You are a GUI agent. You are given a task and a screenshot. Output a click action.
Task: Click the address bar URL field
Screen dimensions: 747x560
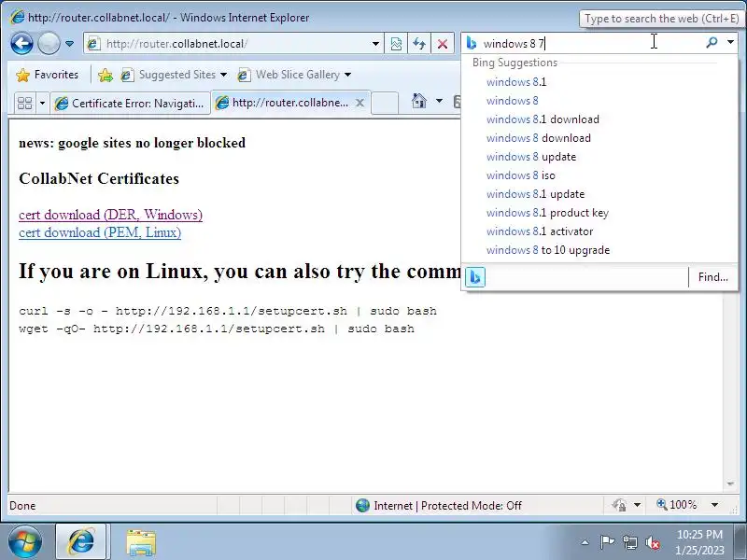[x=233, y=44]
